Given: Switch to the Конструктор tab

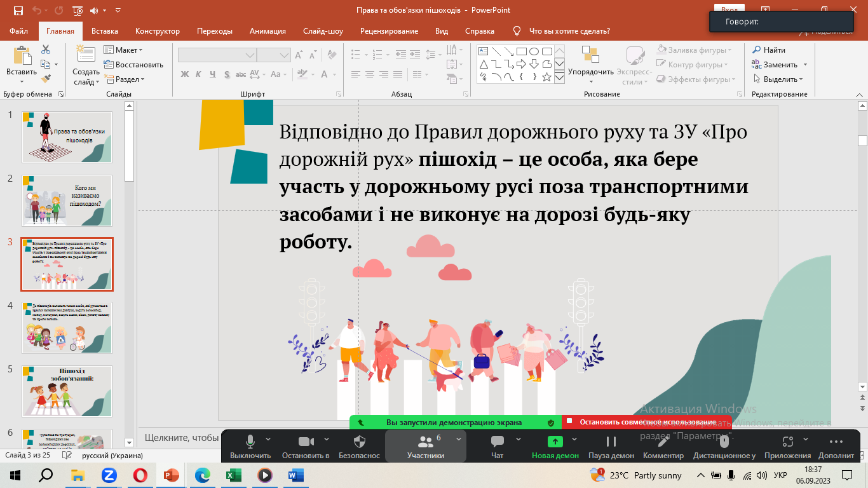Looking at the screenshot, I should 158,31.
